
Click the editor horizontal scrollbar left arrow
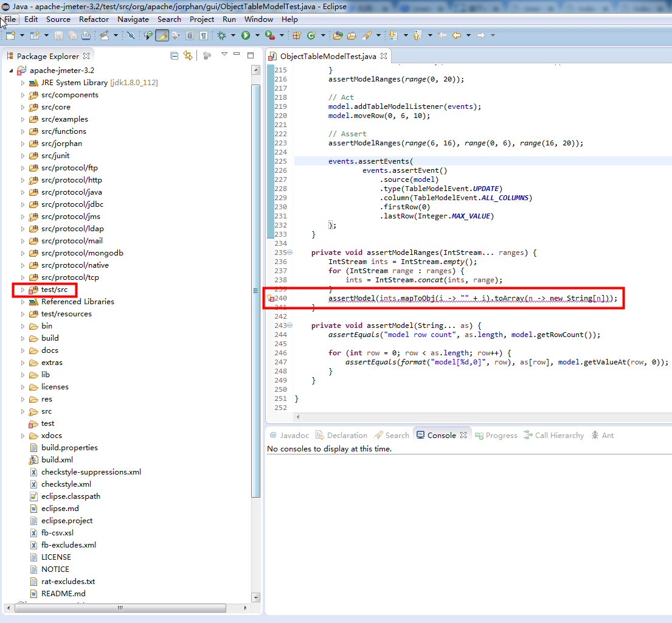click(x=298, y=417)
